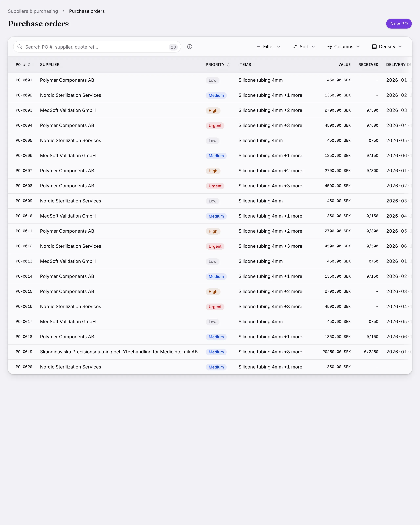The height and width of the screenshot is (525, 420).
Task: Click the Urgent badge in PO-0004 row
Action: (215, 126)
